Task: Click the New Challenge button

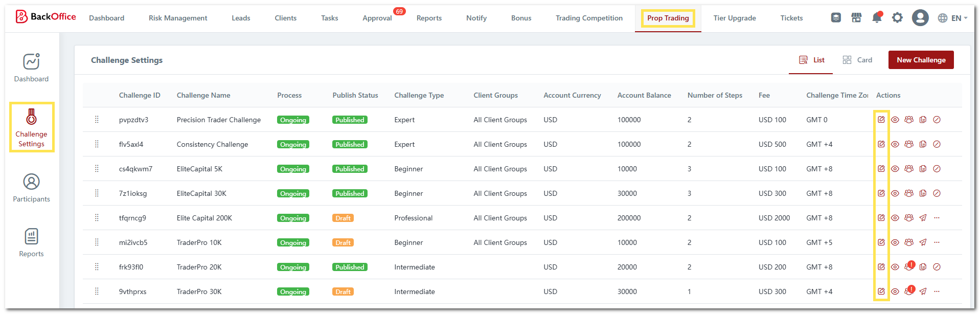Action: (921, 60)
